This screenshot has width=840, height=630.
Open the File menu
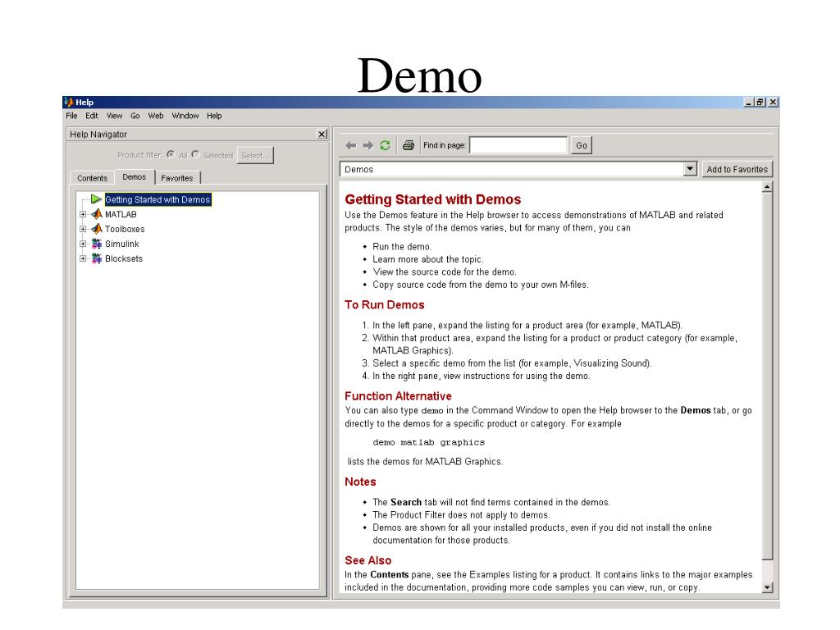(x=72, y=116)
